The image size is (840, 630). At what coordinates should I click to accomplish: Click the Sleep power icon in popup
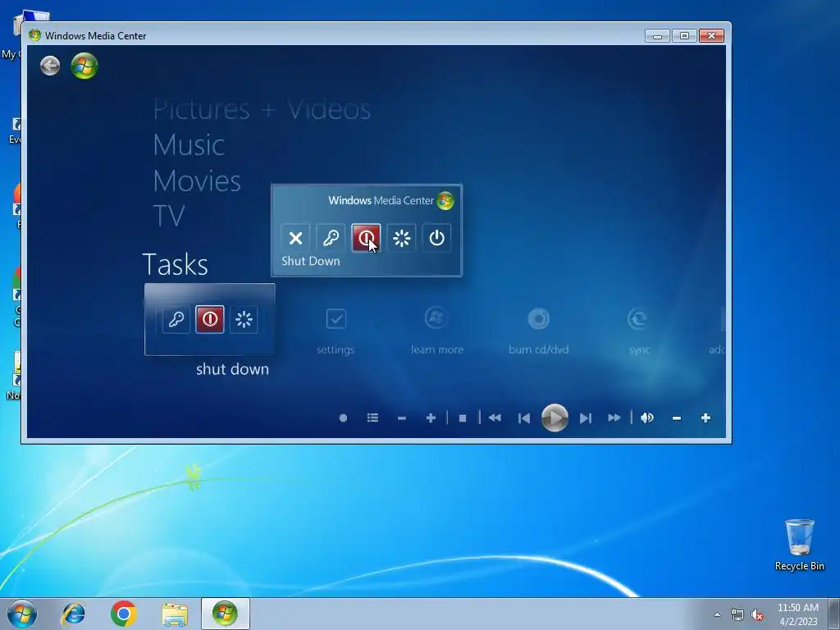(x=436, y=238)
